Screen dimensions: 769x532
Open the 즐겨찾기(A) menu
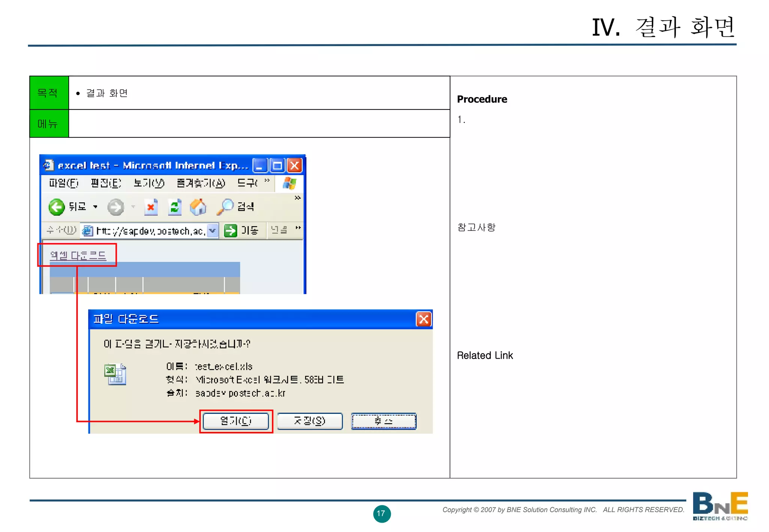201,183
